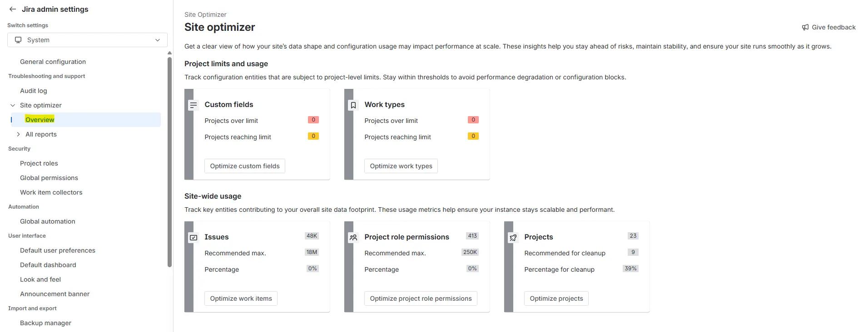Screen dimensions: 868x332
Task: Click the Custom fields card icon
Action: point(193,105)
